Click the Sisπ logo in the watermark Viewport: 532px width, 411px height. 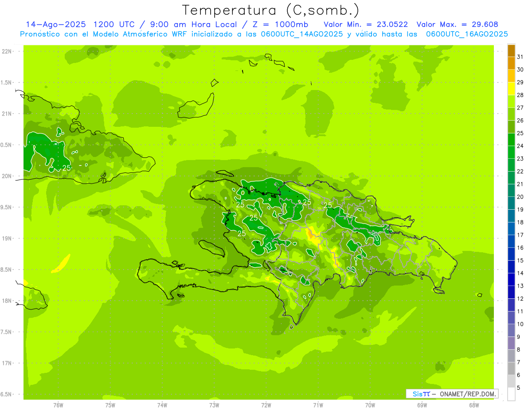pyautogui.click(x=421, y=394)
